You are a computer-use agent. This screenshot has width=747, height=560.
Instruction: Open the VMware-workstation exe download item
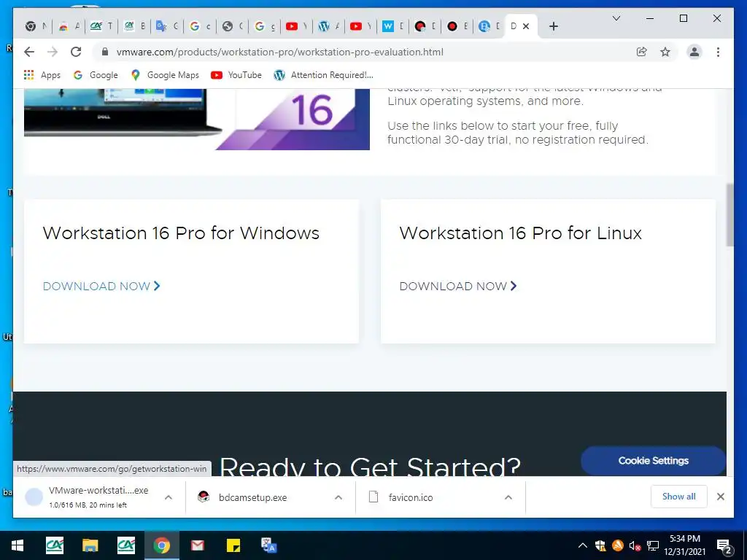98,497
